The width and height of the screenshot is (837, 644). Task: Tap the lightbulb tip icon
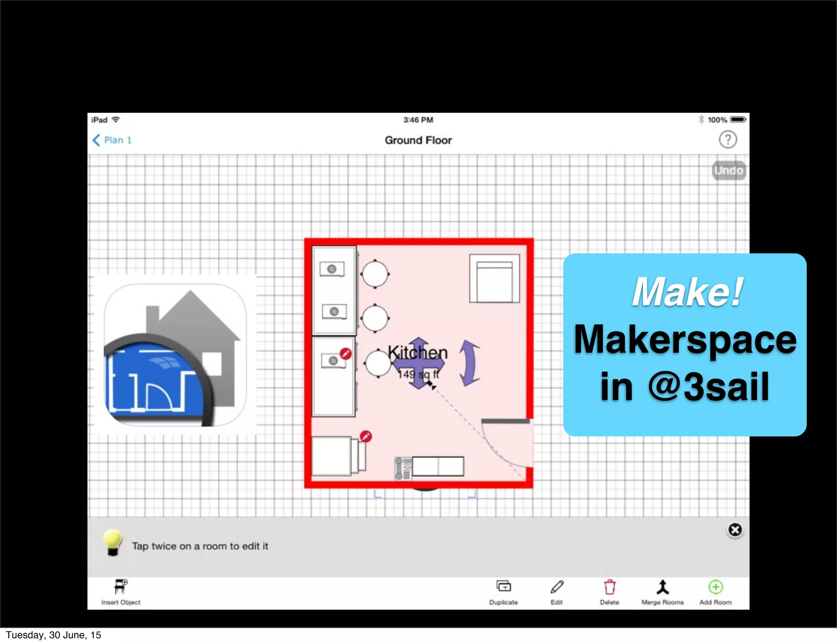point(112,542)
